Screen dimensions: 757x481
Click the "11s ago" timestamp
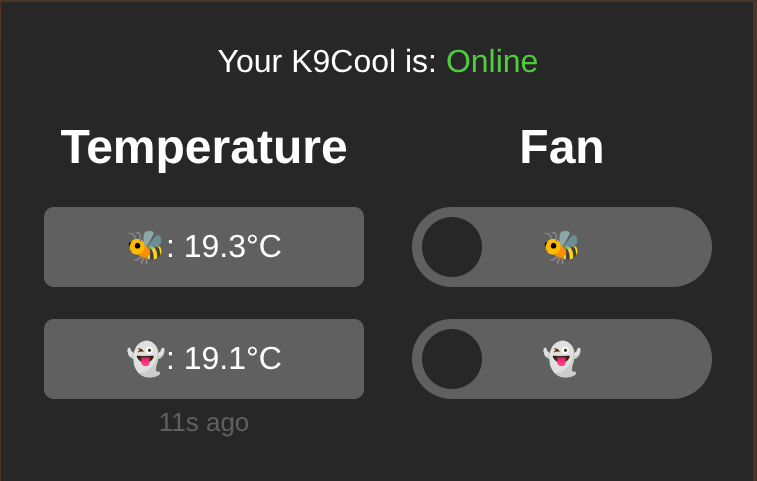[x=204, y=423]
